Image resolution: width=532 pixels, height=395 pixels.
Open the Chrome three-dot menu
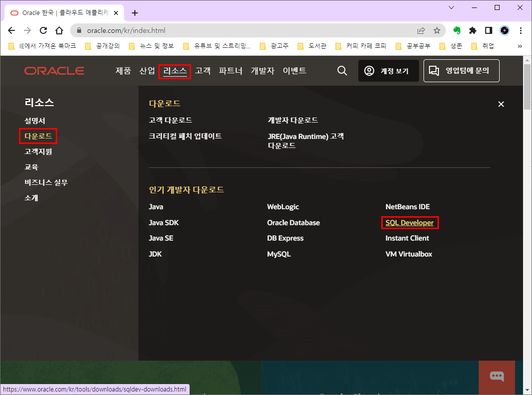click(x=520, y=30)
